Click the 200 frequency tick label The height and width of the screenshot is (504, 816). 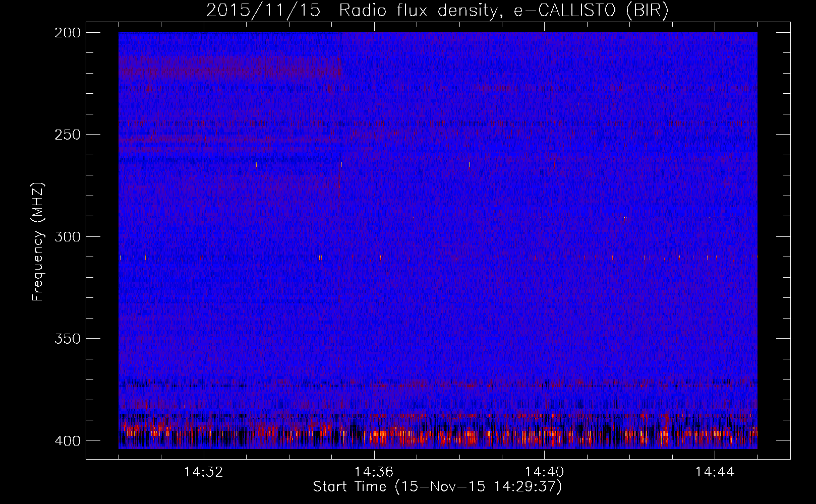[67, 33]
